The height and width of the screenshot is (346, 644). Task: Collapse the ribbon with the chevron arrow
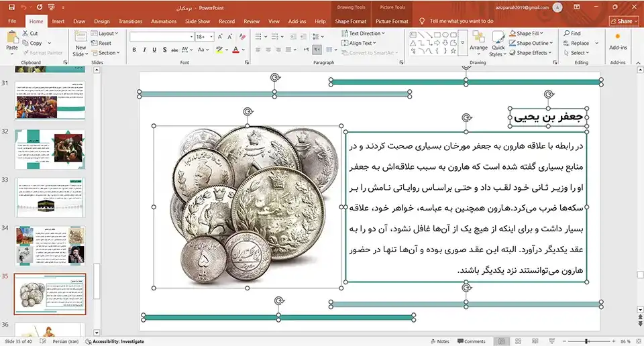(638, 62)
